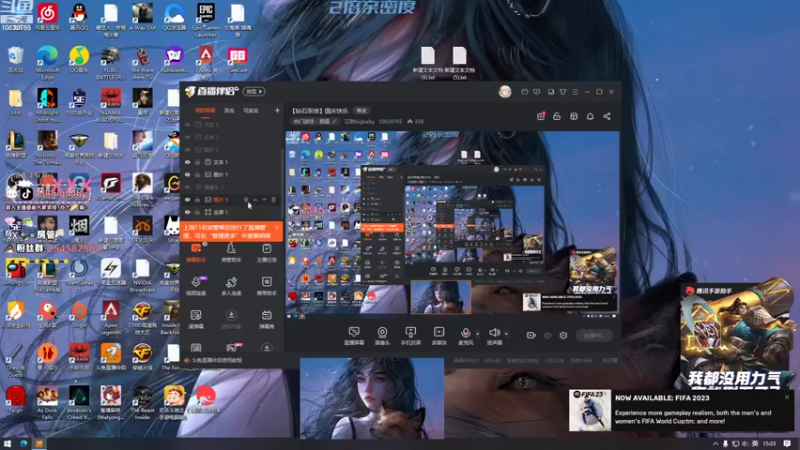Click the lock icon in the stream header
The width and height of the screenshot is (800, 450).
pyautogui.click(x=557, y=116)
